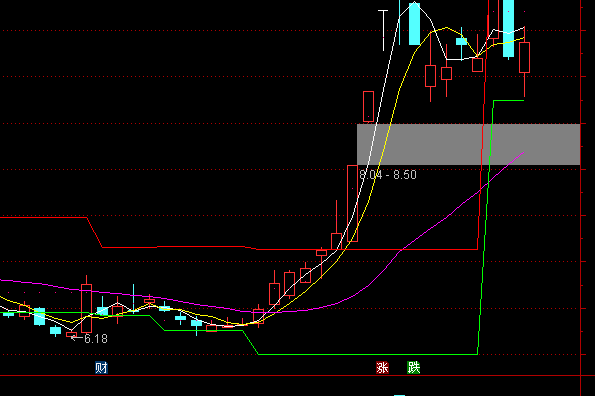
Task: Click the red hollow candle just above the gray band
Action: (x=368, y=107)
